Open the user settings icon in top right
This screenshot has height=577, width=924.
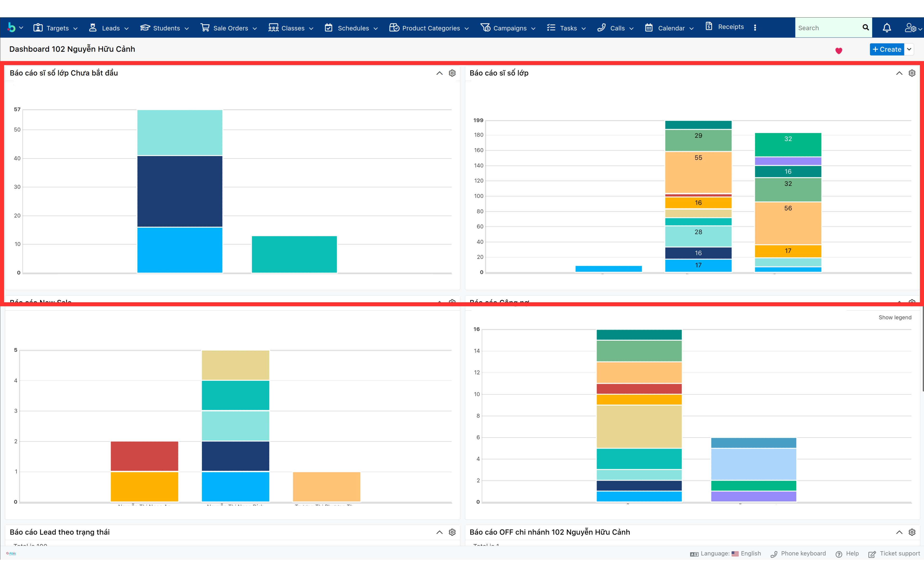pyautogui.click(x=911, y=27)
